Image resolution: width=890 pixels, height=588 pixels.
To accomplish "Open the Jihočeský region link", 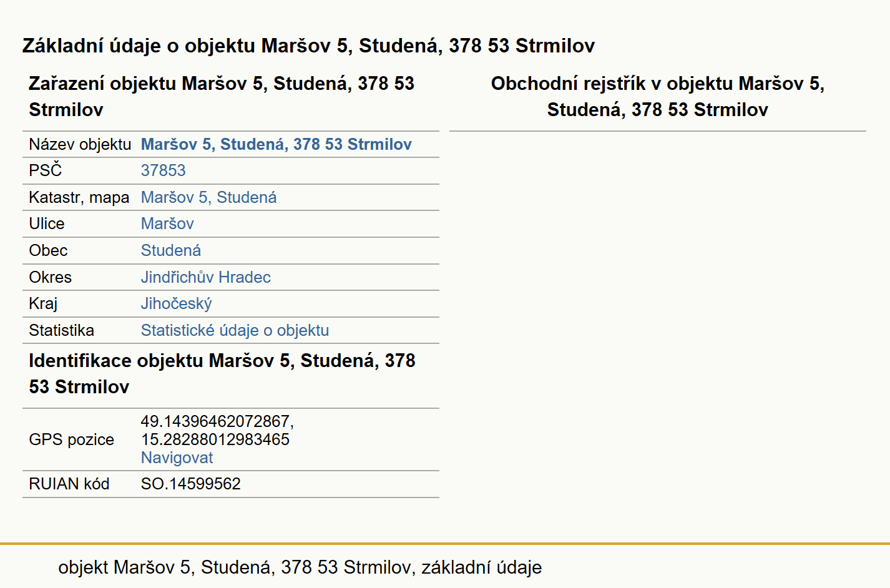I will (176, 303).
